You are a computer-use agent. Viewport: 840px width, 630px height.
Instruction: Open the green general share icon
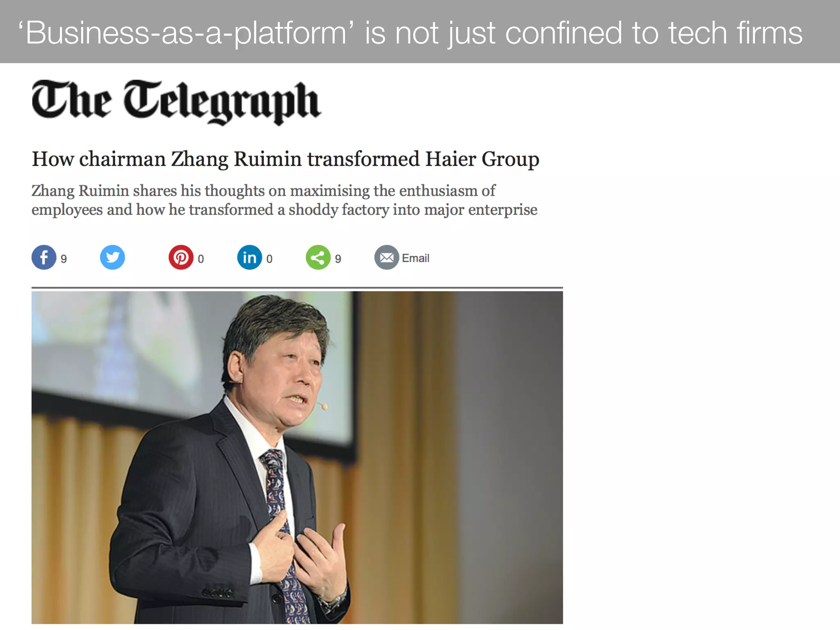coord(318,257)
